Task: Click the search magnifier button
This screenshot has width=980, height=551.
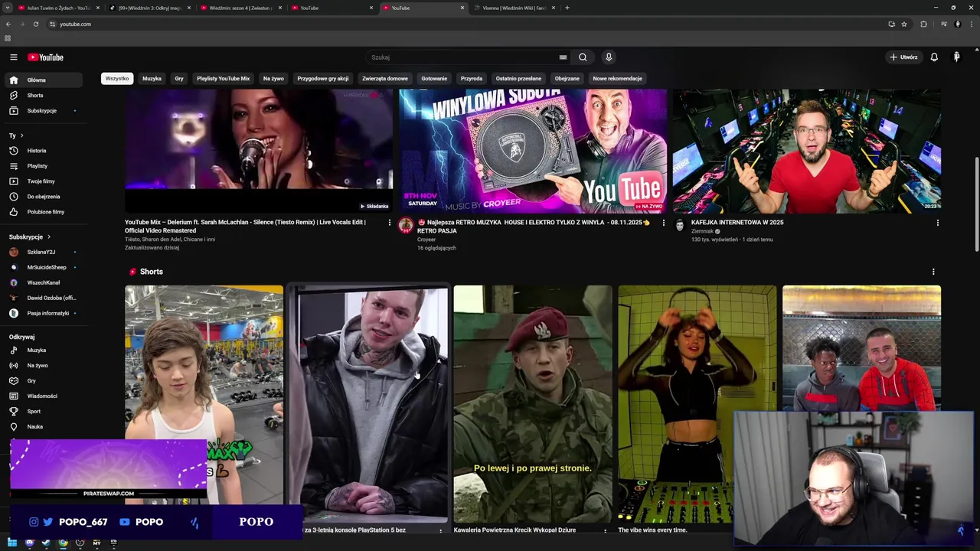Action: tap(583, 57)
